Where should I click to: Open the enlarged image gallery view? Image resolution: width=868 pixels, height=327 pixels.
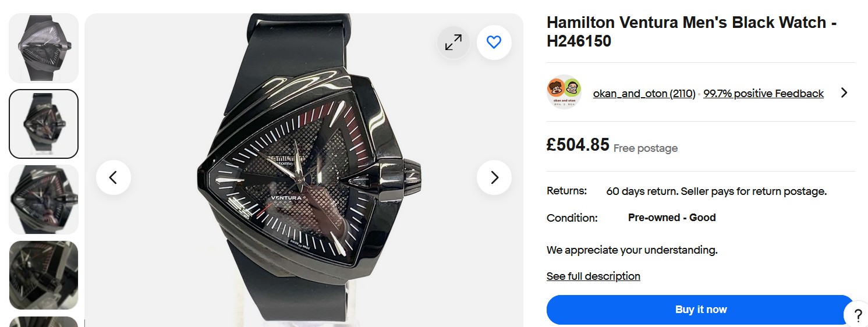pyautogui.click(x=454, y=42)
